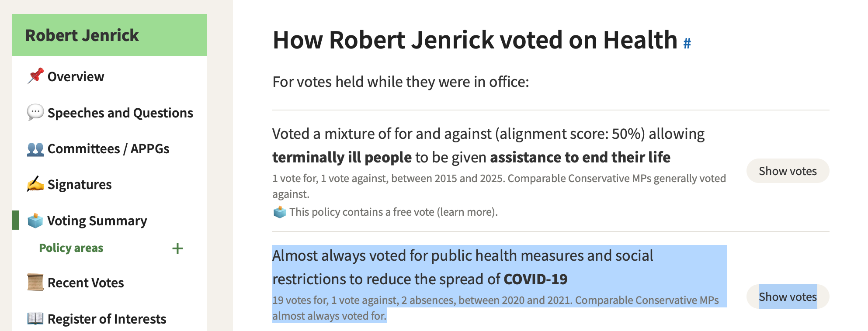868x331 pixels.
Task: Click the people icon beside Committees / APPGs
Action: point(35,148)
